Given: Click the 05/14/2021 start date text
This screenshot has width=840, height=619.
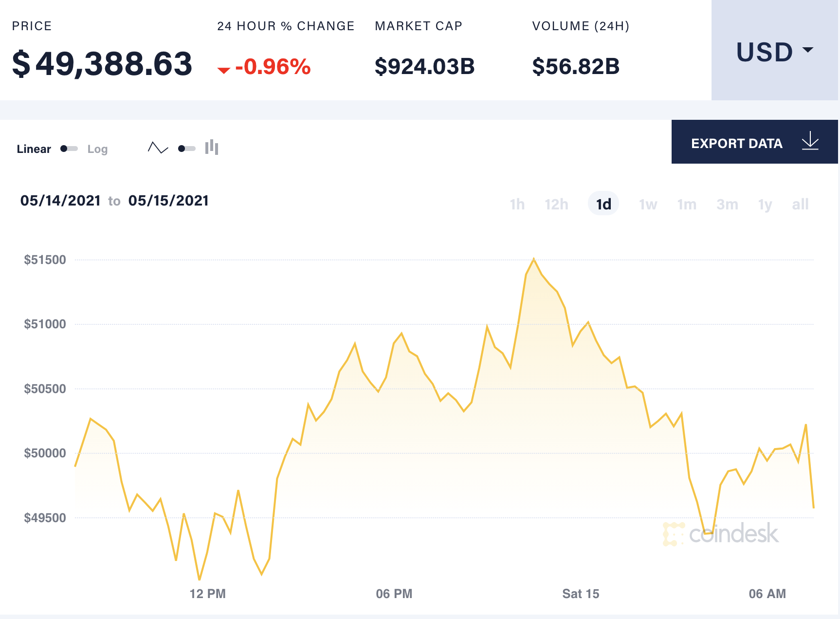Looking at the screenshot, I should (61, 200).
